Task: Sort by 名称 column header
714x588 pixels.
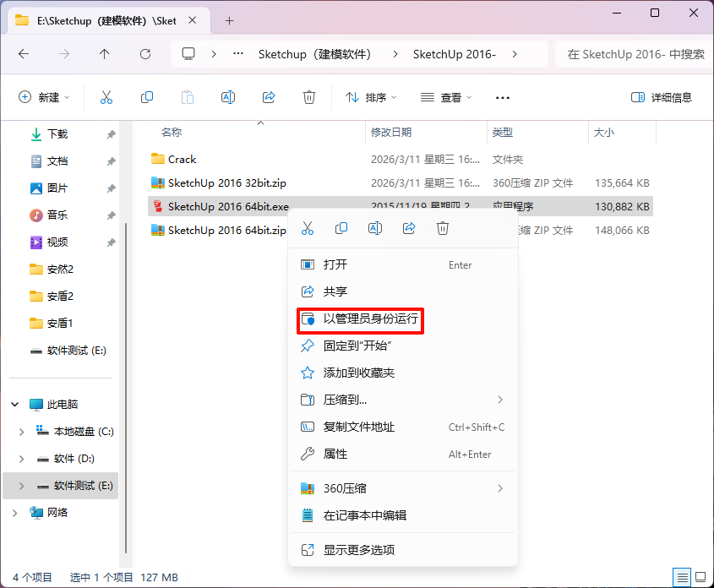Action: pos(172,133)
